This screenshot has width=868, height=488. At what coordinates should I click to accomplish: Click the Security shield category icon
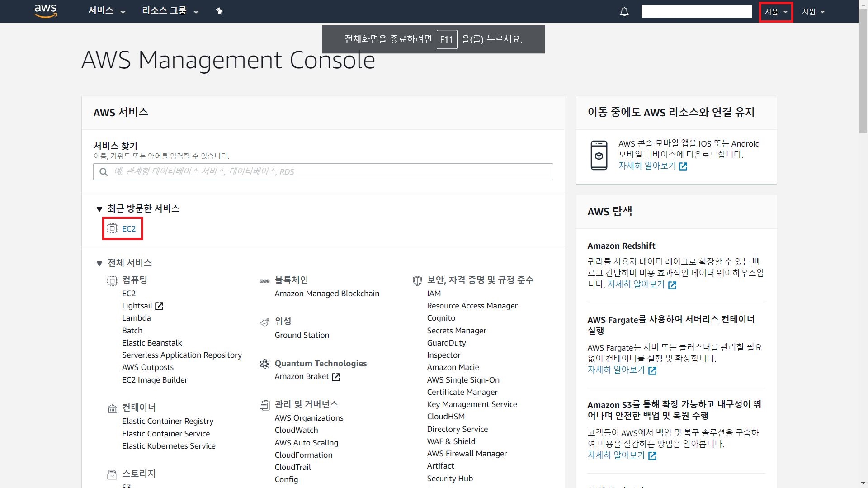point(417,281)
